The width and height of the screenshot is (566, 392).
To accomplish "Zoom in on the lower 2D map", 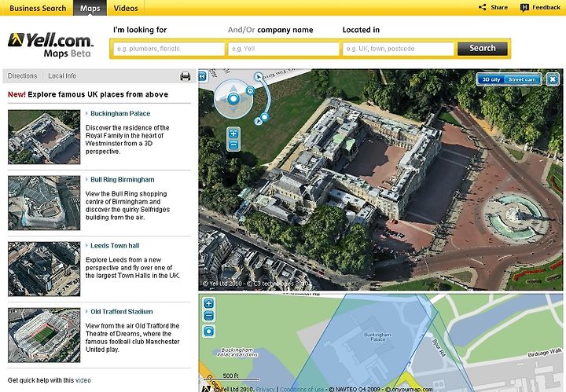I will [x=208, y=303].
